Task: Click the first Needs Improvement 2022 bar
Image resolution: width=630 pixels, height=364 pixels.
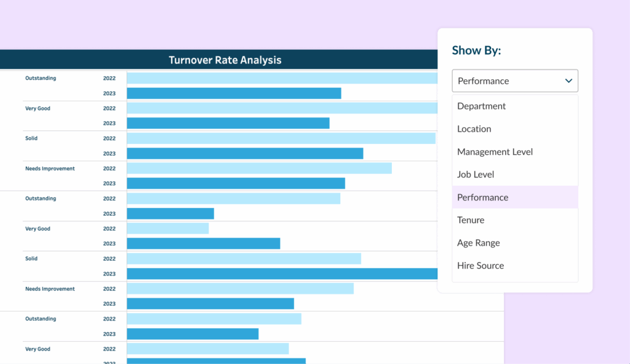Action: point(259,168)
